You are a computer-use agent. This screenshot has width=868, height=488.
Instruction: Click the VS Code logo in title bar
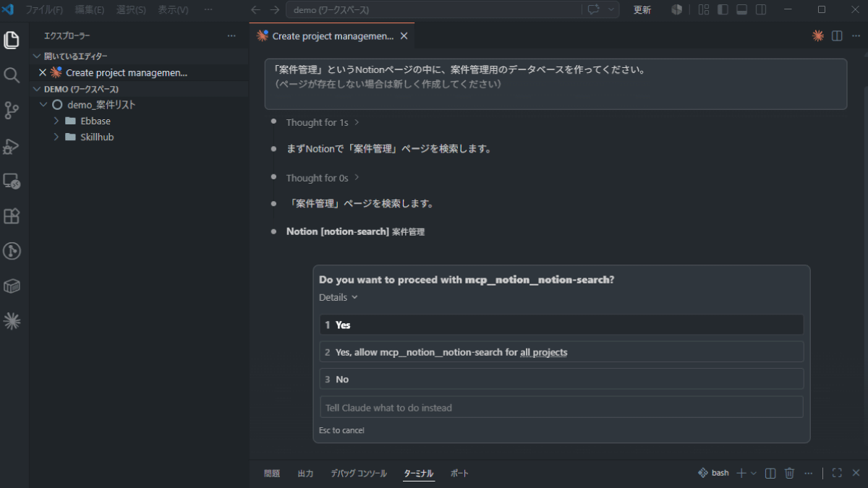pyautogui.click(x=9, y=9)
